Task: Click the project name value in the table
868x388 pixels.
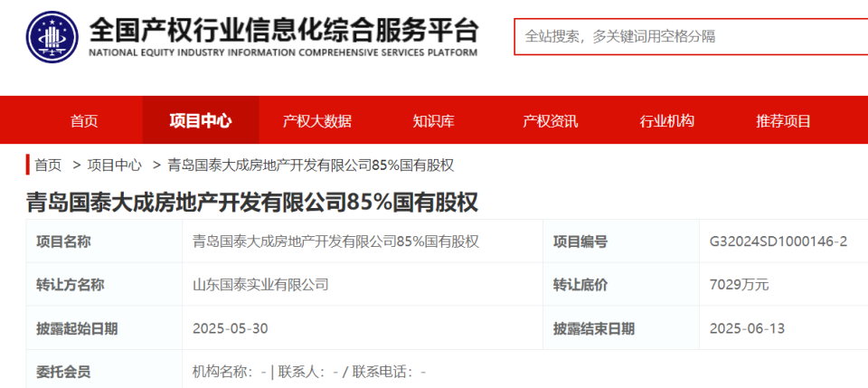Action: (335, 241)
